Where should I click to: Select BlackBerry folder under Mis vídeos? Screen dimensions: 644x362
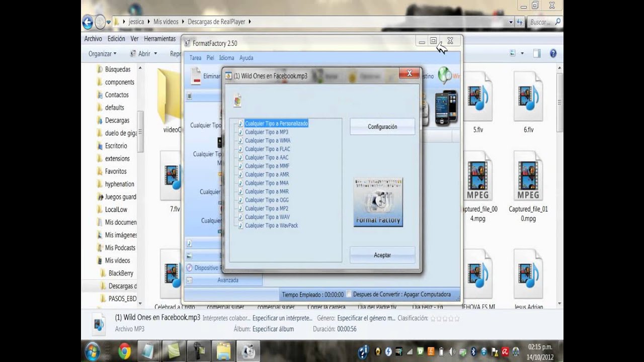pos(121,274)
